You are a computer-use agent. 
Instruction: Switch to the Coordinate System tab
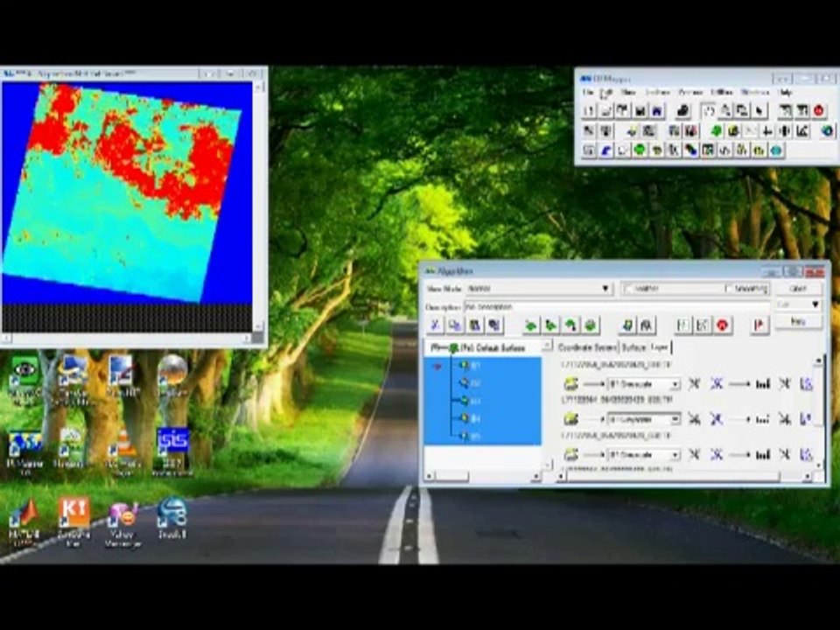pyautogui.click(x=587, y=347)
